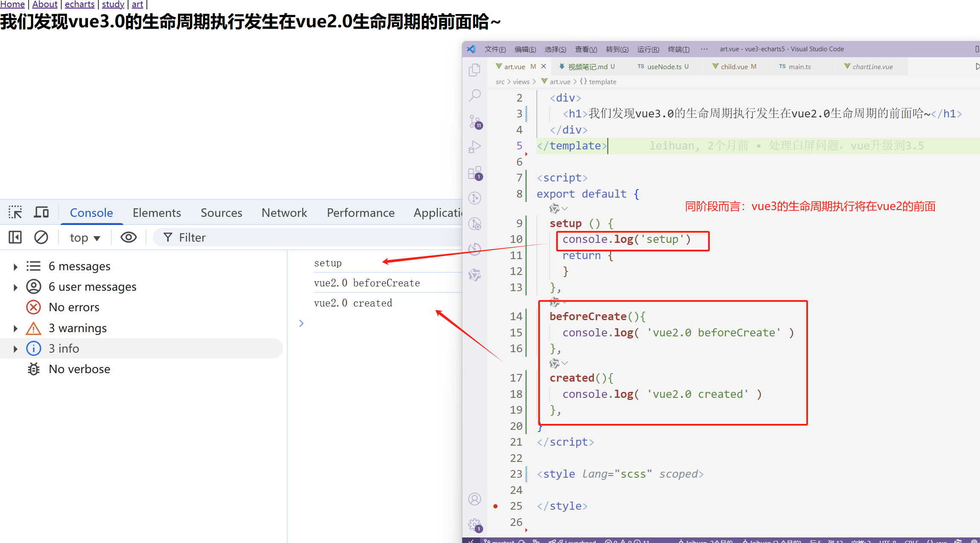Click the study navigation link
This screenshot has height=543, width=980.
point(113,4)
